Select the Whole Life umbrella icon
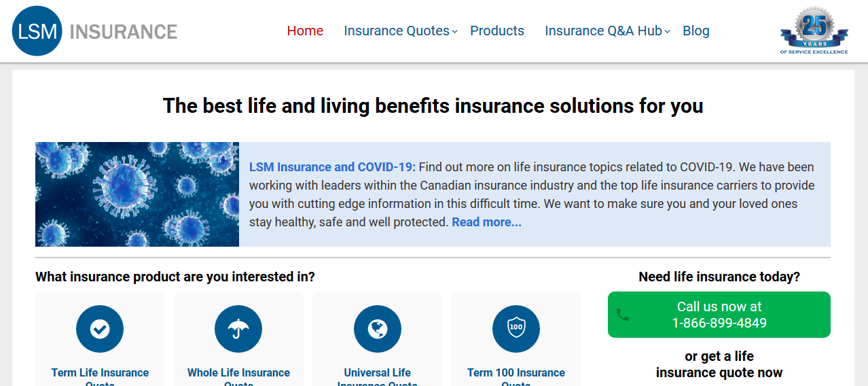The width and height of the screenshot is (868, 386). click(x=238, y=329)
